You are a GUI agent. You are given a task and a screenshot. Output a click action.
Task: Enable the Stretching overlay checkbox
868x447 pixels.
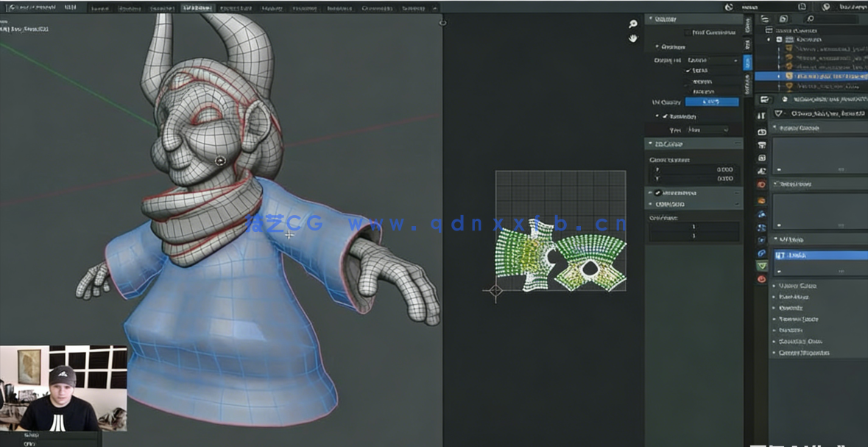[x=665, y=116]
